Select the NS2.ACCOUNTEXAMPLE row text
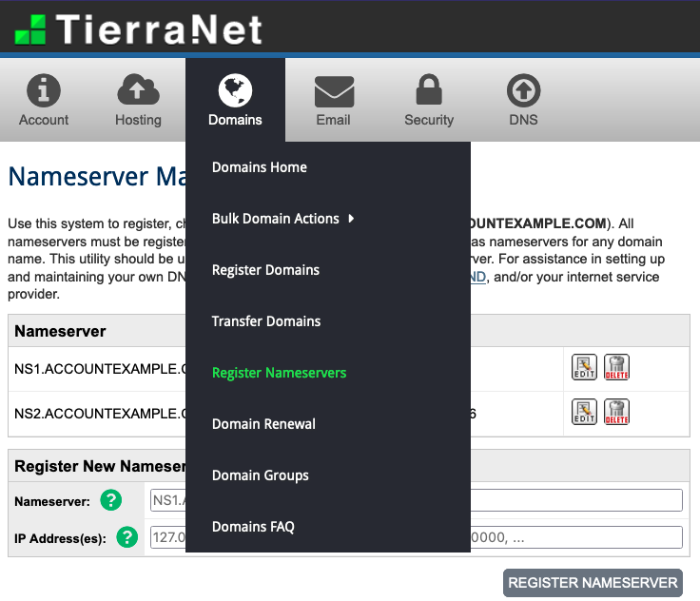700x601 pixels. [101, 414]
